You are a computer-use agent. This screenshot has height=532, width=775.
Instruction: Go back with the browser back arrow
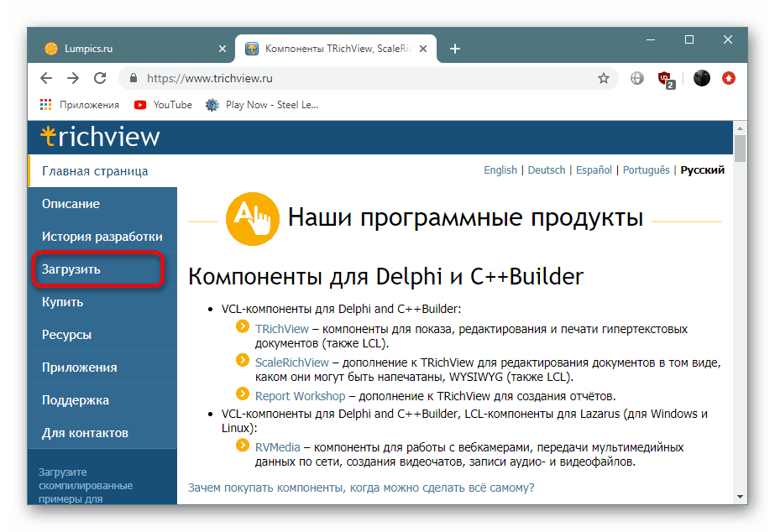46,78
